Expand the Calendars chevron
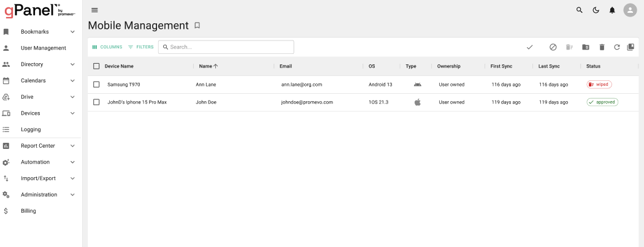Viewport: 644px width, 247px height. click(x=73, y=80)
